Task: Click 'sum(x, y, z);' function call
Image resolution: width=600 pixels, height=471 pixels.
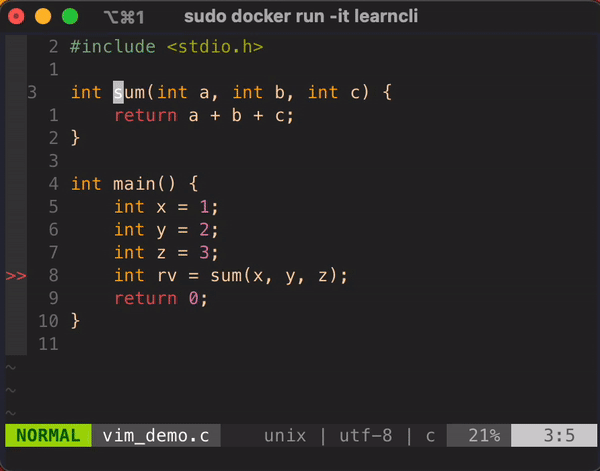Action: [x=279, y=276]
